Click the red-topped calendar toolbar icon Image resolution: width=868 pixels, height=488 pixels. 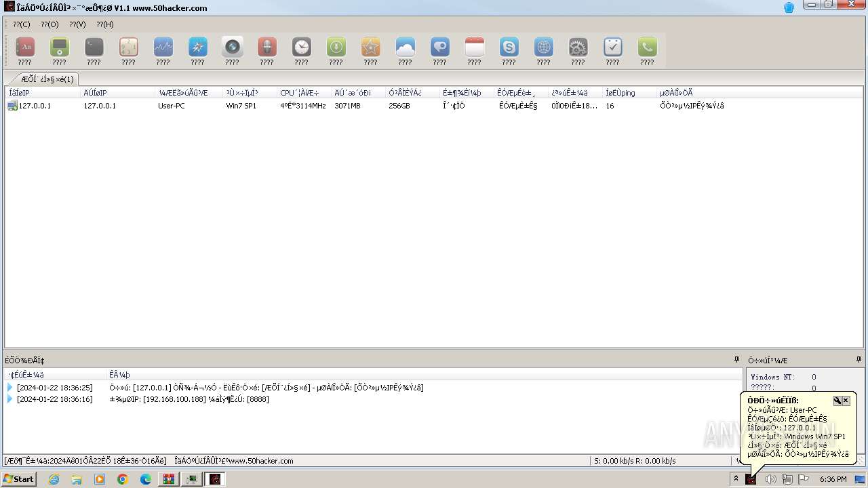point(475,47)
